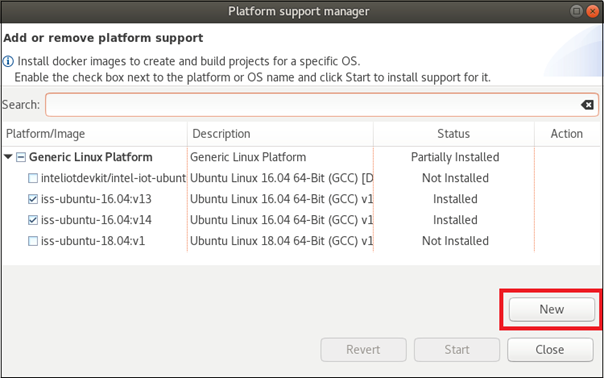Screen dimensions: 604x378
Task: Focus the Search input field
Action: (322, 105)
